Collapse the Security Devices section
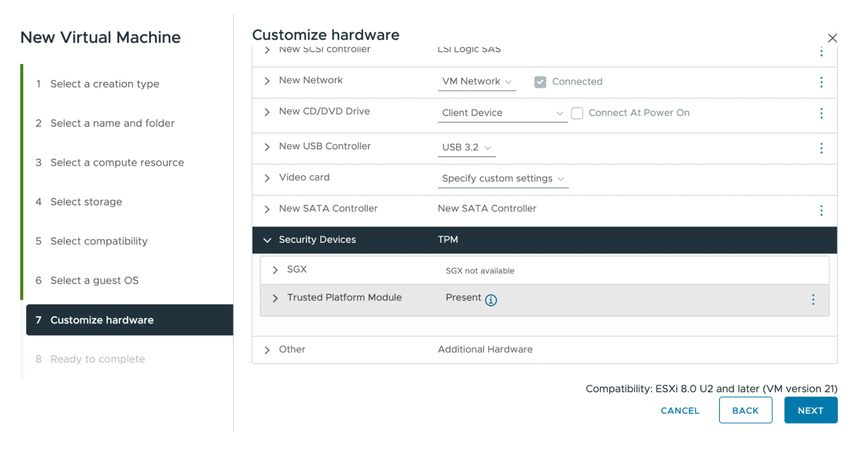868x458 pixels. (x=267, y=240)
